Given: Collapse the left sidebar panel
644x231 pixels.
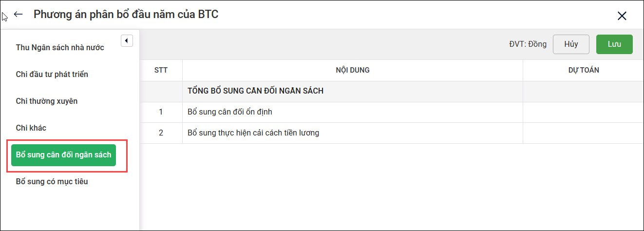Looking at the screenshot, I should [127, 41].
